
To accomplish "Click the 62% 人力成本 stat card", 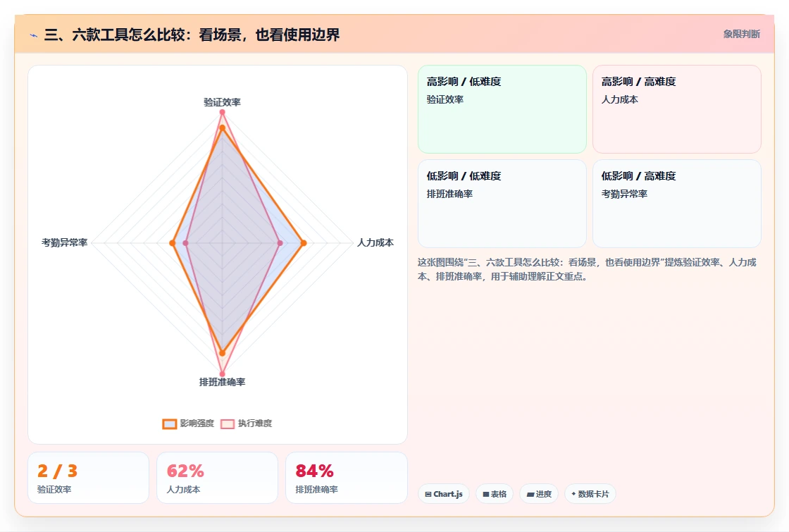I will 218,478.
